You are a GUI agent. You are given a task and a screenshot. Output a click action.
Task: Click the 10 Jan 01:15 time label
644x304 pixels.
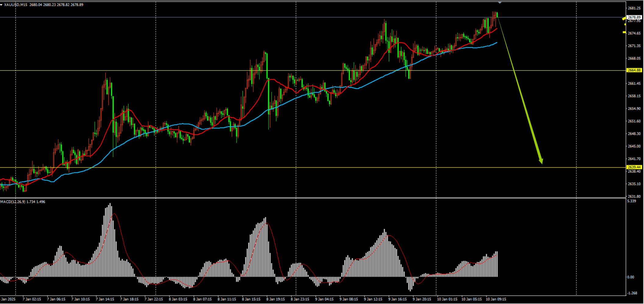pyautogui.click(x=447, y=299)
